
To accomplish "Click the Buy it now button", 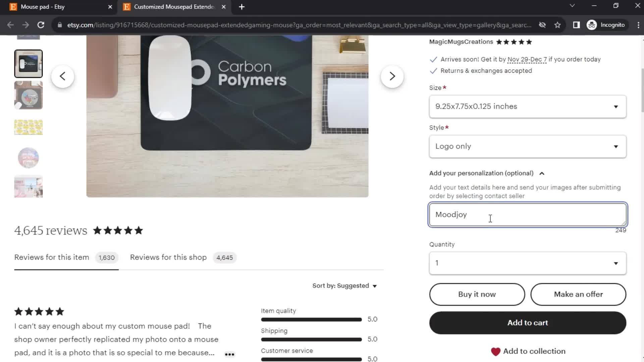I will pos(478,294).
